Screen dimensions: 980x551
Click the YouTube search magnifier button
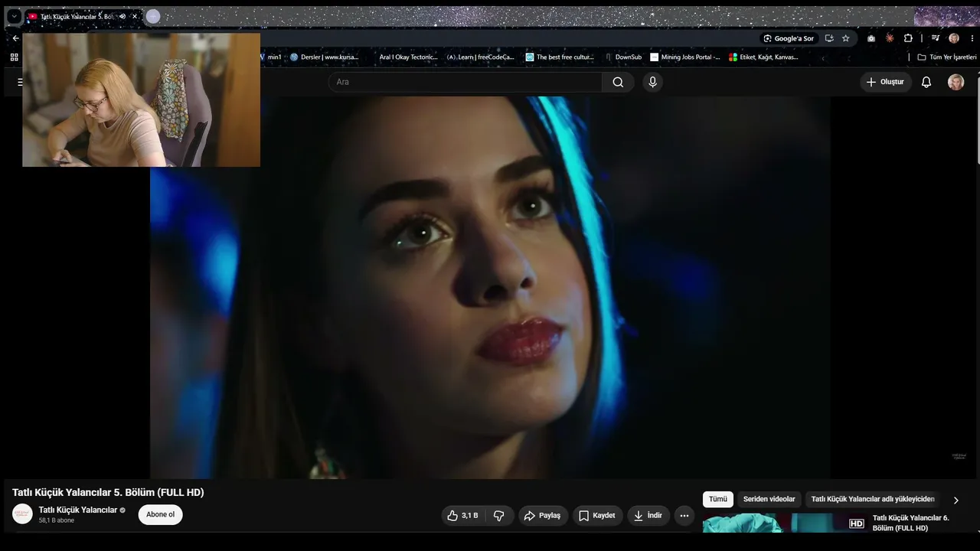point(618,82)
